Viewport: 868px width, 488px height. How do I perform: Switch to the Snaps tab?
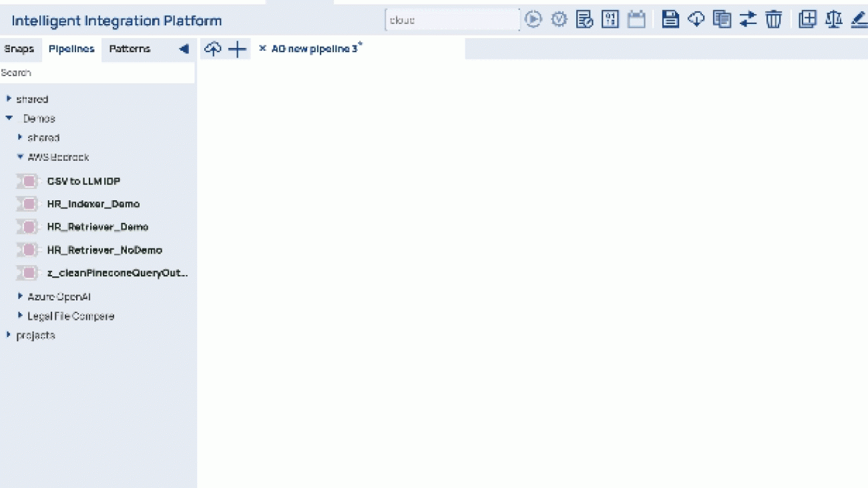(19, 49)
